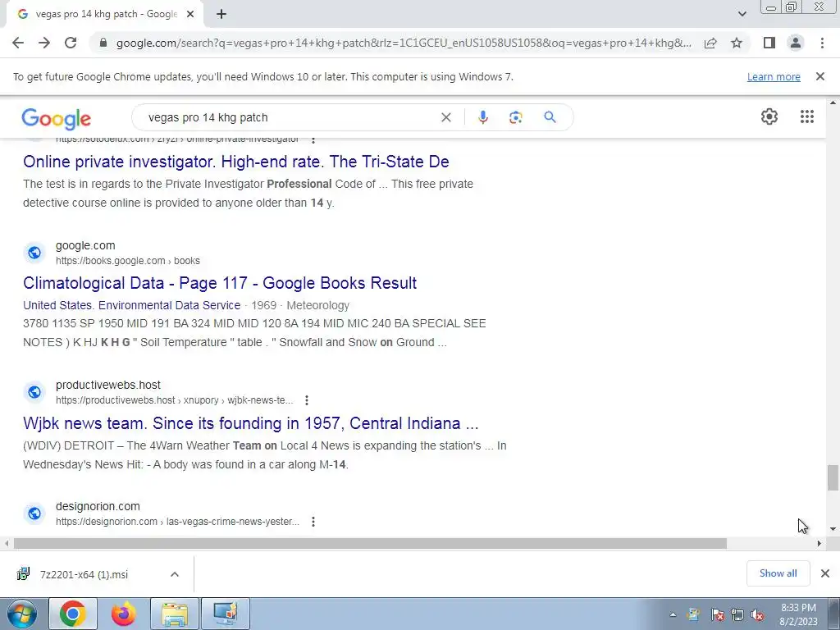This screenshot has height=630, width=840.
Task: Click the vertical scrollbar thumb
Action: pos(833,477)
